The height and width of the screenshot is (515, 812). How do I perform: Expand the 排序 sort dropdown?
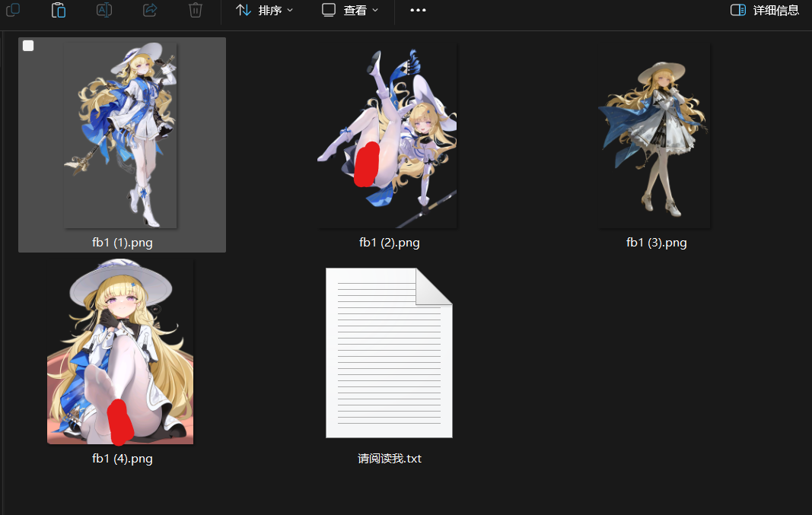264,10
